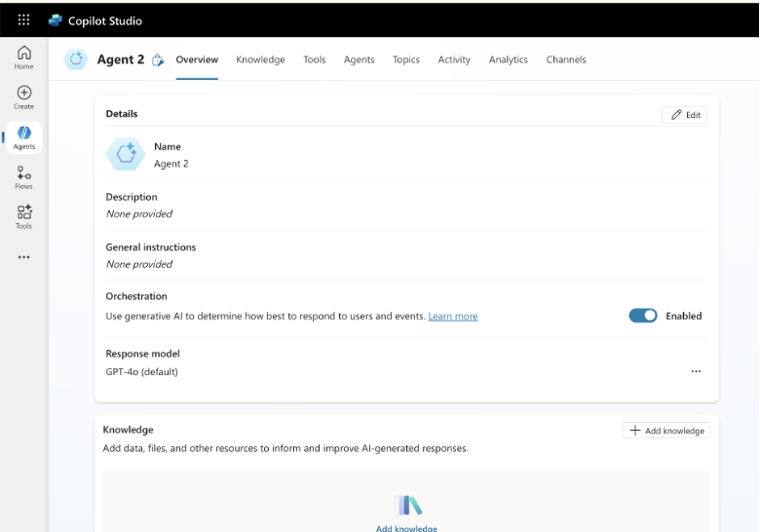Image resolution: width=760 pixels, height=532 pixels.
Task: Click None provided under General instructions
Action: (x=139, y=265)
